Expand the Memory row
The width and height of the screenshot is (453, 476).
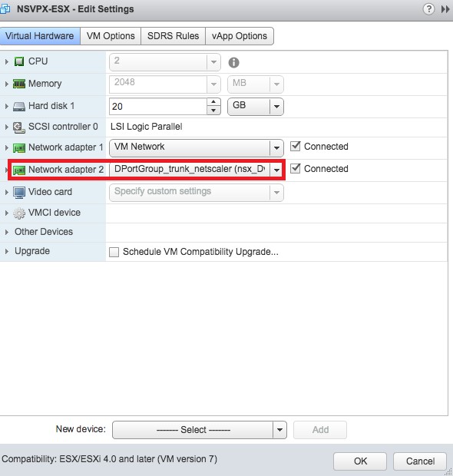[6, 84]
